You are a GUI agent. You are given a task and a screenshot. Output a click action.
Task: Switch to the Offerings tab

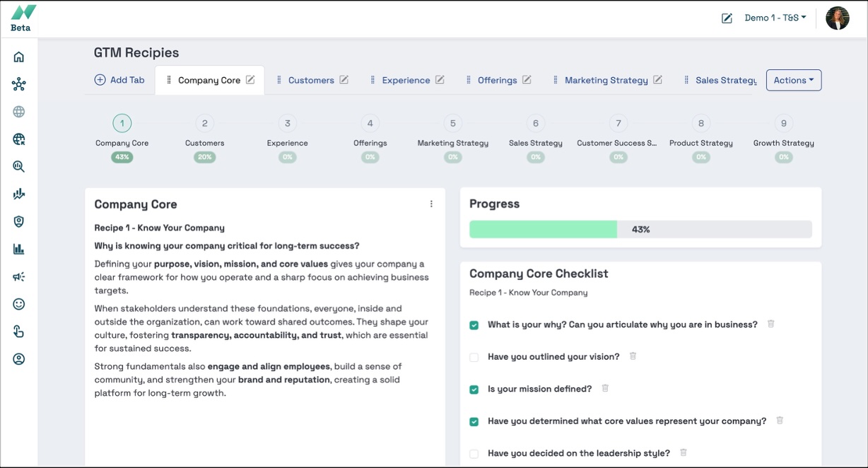tap(497, 80)
